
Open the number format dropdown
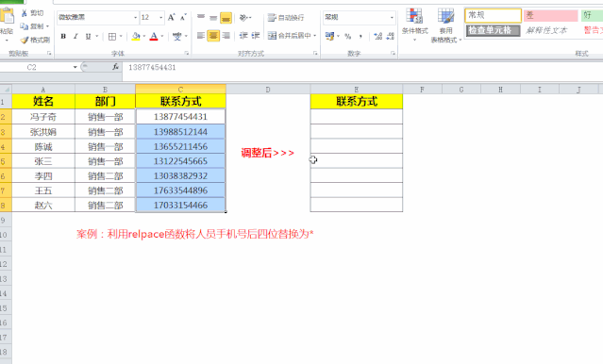(392, 17)
